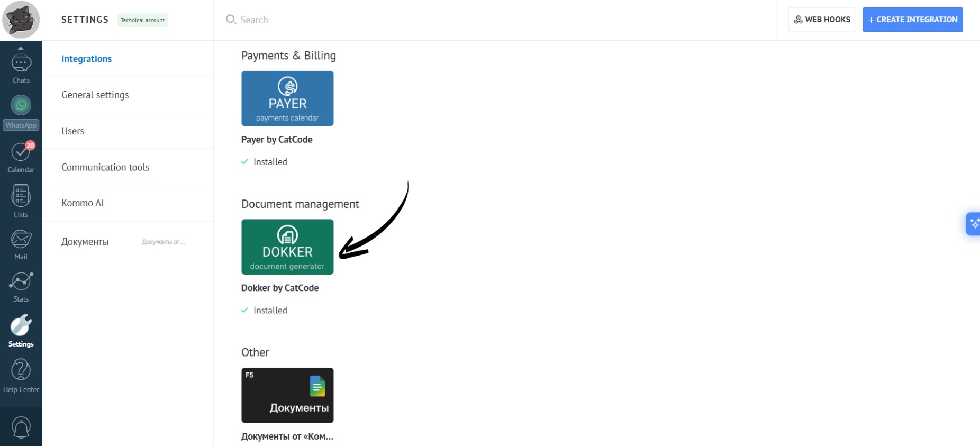Open Users settings section
980x446 pixels.
[73, 131]
